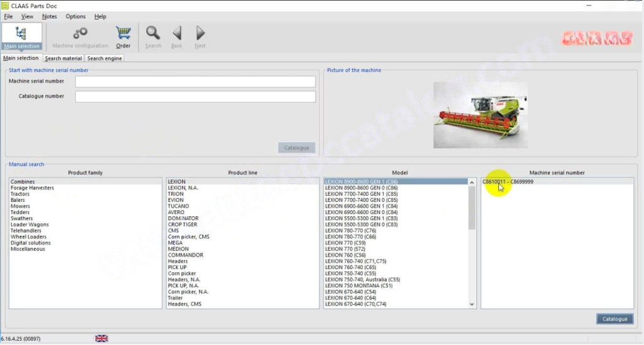Viewport: 644px width, 345px height.
Task: Click the Main selection toolbar icon
Action: [x=22, y=36]
